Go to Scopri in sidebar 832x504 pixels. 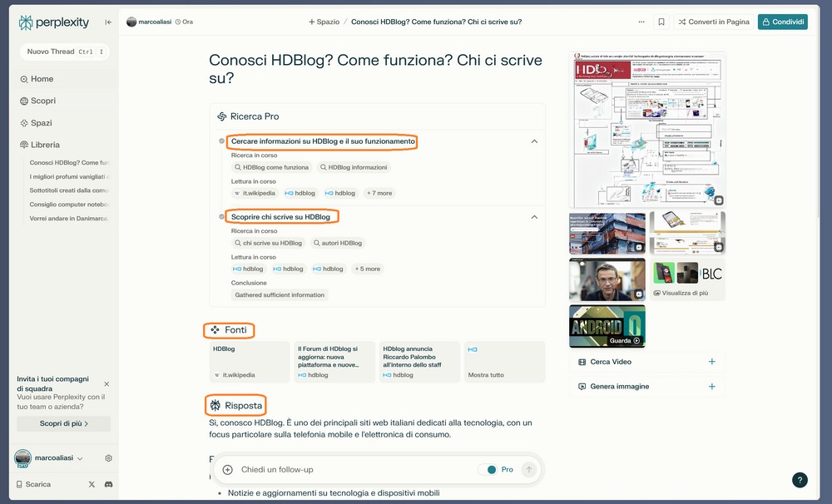[42, 101]
